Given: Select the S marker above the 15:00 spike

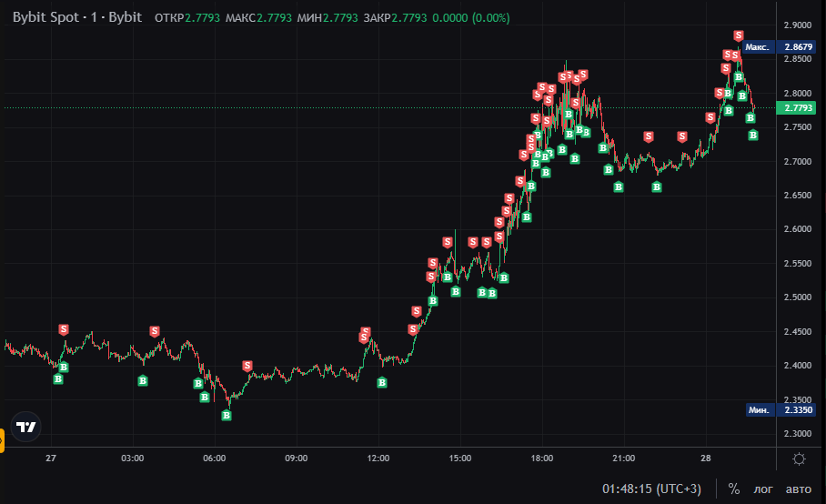Looking at the screenshot, I should coord(448,242).
